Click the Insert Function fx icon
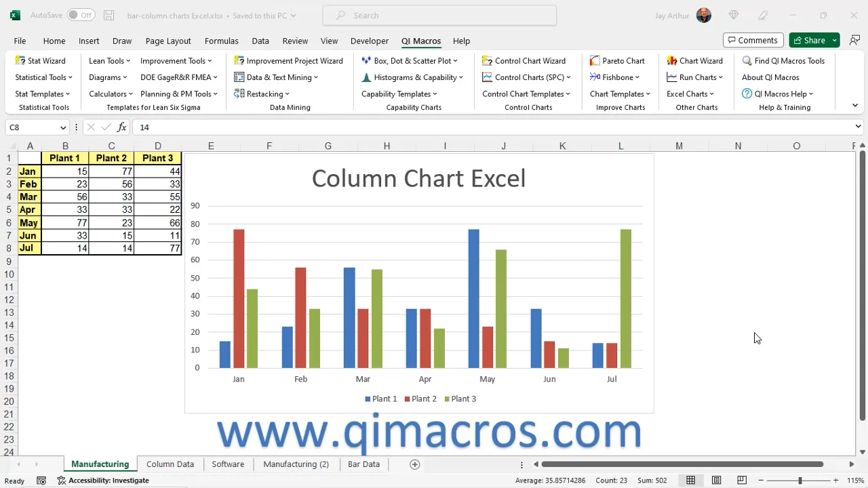 pyautogui.click(x=122, y=127)
